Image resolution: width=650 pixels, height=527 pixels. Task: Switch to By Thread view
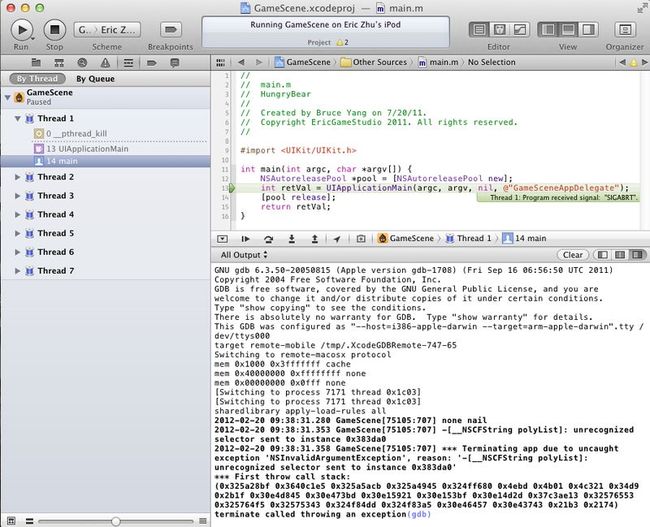[x=37, y=78]
